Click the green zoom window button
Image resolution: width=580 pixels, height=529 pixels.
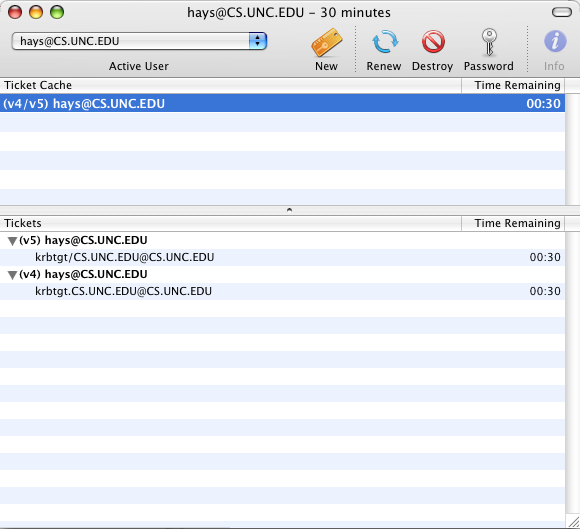point(57,12)
